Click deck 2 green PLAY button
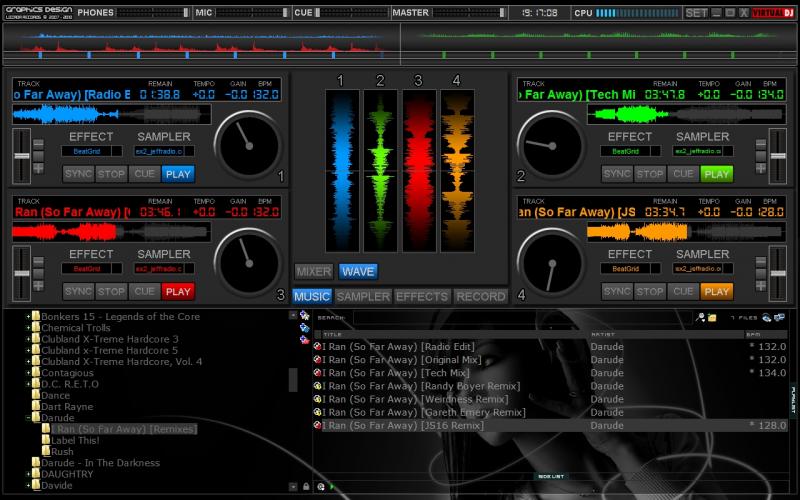Image resolution: width=800 pixels, height=500 pixels. [x=717, y=174]
